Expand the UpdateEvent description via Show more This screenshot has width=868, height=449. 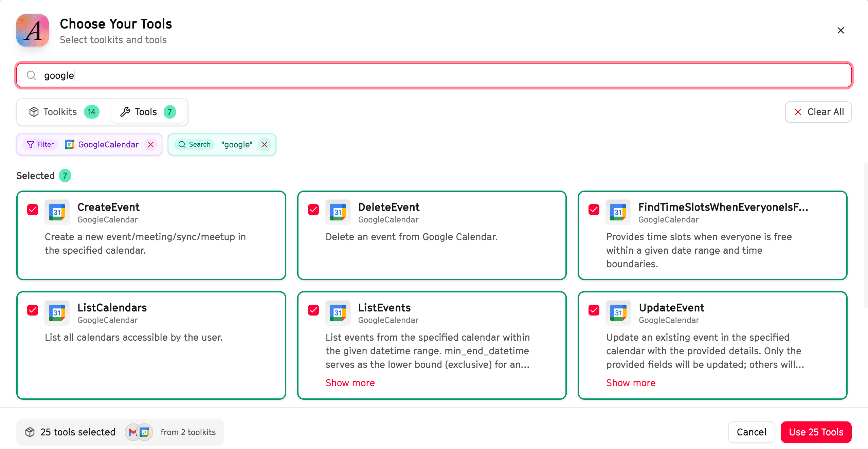[631, 383]
